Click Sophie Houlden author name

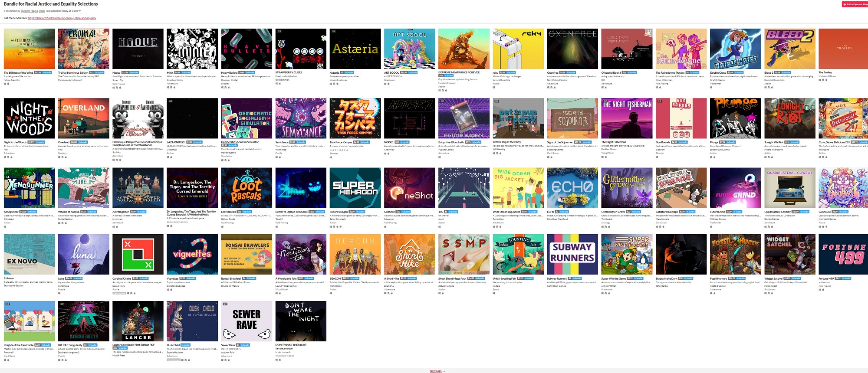tap(176, 353)
